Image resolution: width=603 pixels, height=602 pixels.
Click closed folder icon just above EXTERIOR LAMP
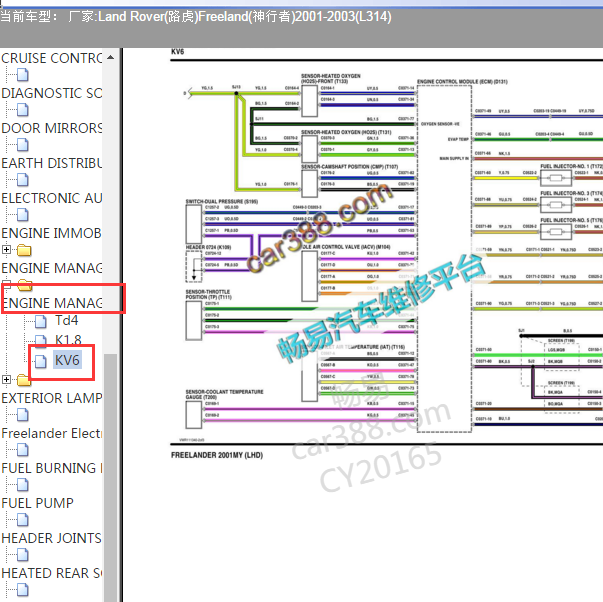tap(24, 380)
